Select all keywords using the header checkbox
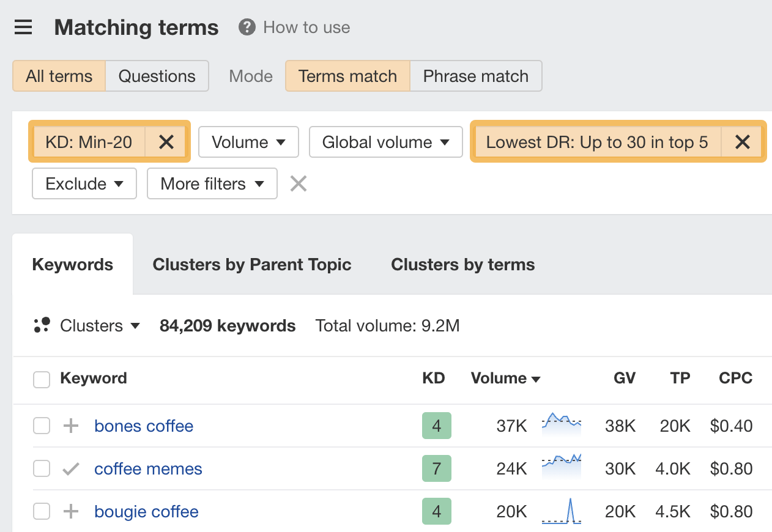The height and width of the screenshot is (532, 772). [41, 379]
